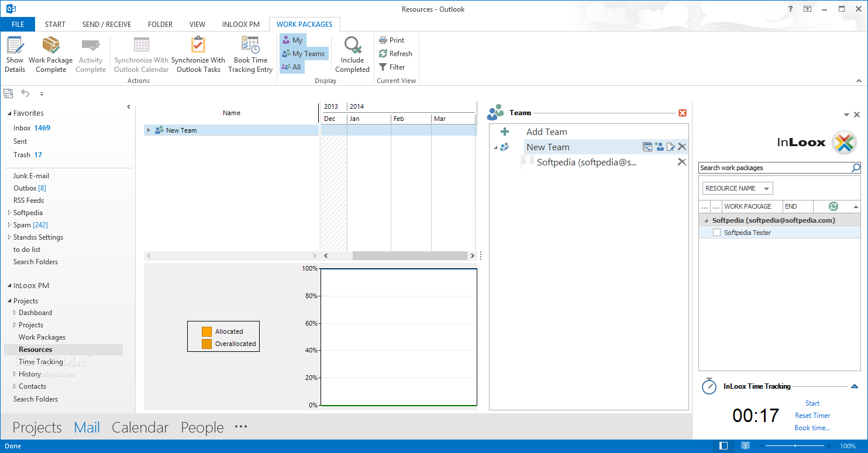Click rename pencil icon on New Team
Viewport: 868px width, 453px height.
pyautogui.click(x=671, y=147)
